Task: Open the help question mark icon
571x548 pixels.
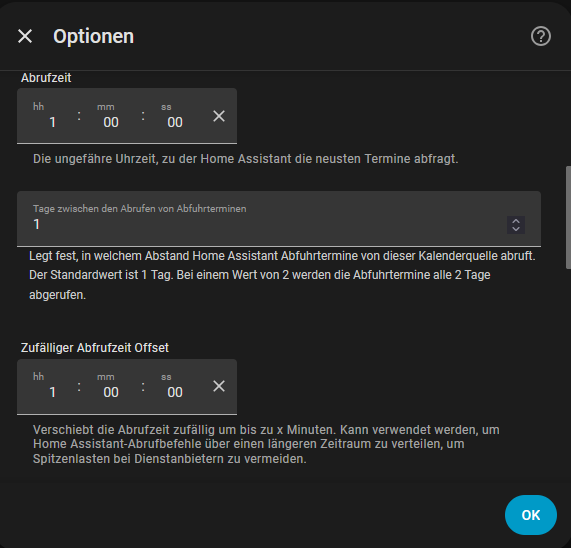Action: coord(540,36)
